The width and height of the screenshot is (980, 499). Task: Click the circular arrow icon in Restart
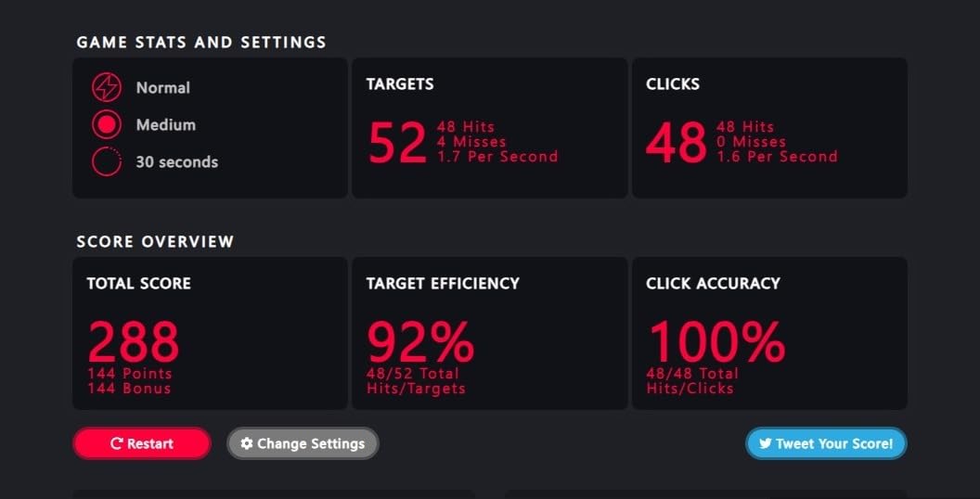point(116,443)
